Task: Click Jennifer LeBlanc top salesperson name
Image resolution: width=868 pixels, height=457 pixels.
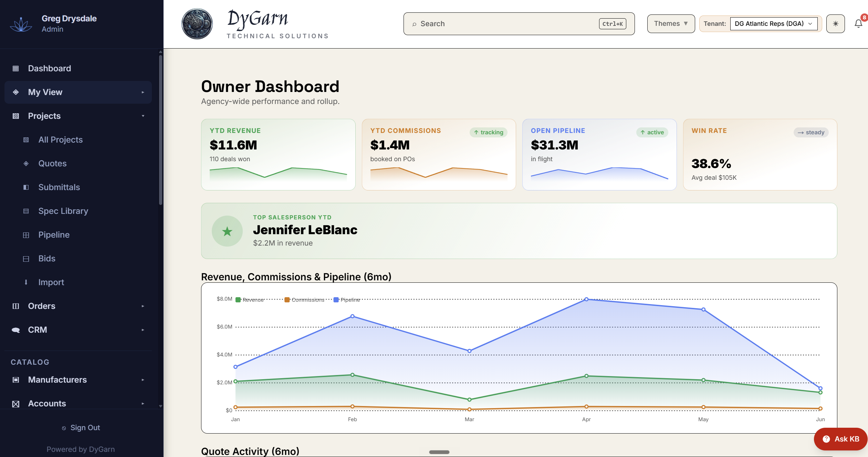Action: click(x=305, y=230)
